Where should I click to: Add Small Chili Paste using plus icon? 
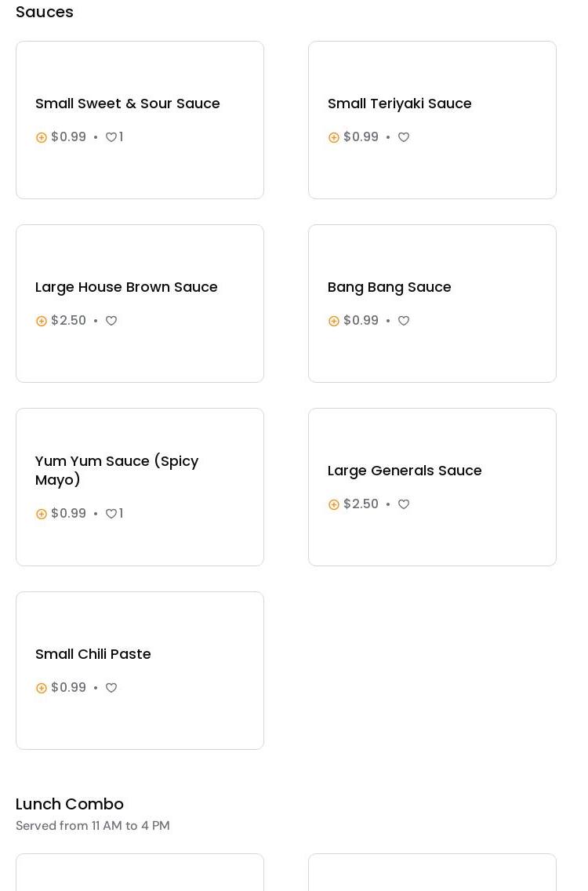[x=42, y=688]
